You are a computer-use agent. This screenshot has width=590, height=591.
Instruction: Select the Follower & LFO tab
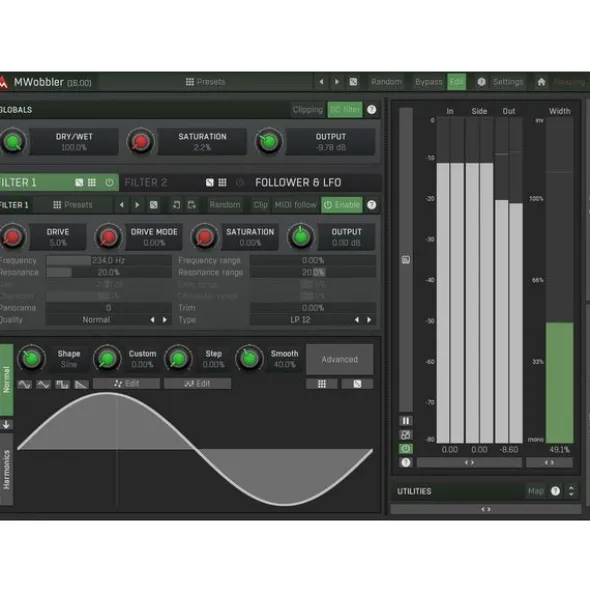coord(298,183)
